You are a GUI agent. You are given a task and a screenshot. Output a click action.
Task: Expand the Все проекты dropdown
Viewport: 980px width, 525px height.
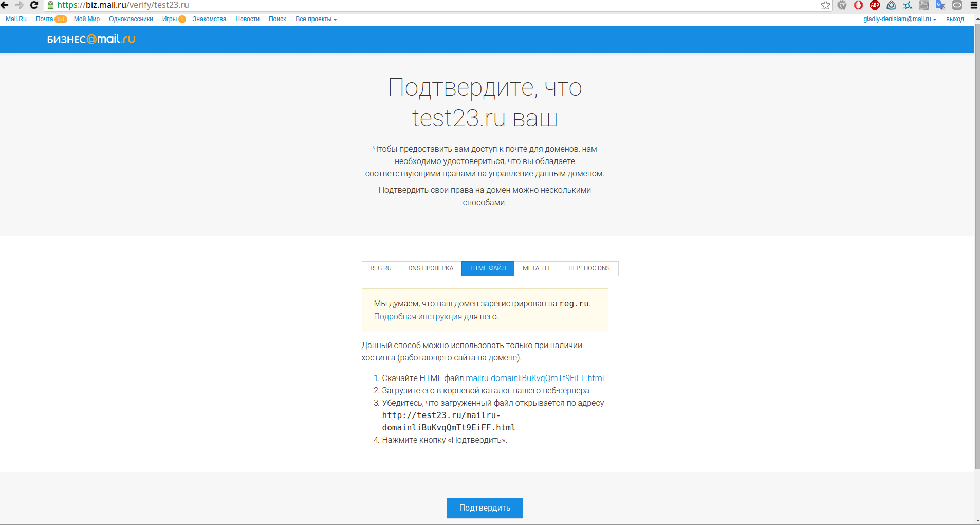click(x=316, y=19)
